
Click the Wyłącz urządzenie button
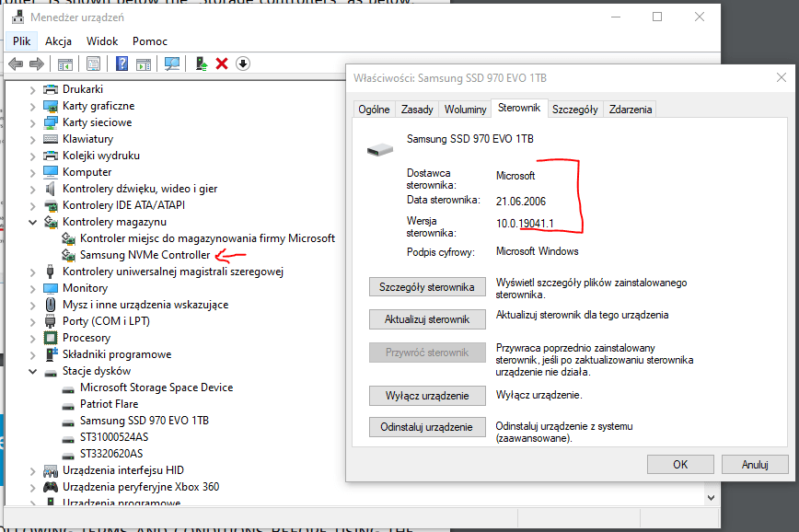click(x=427, y=396)
